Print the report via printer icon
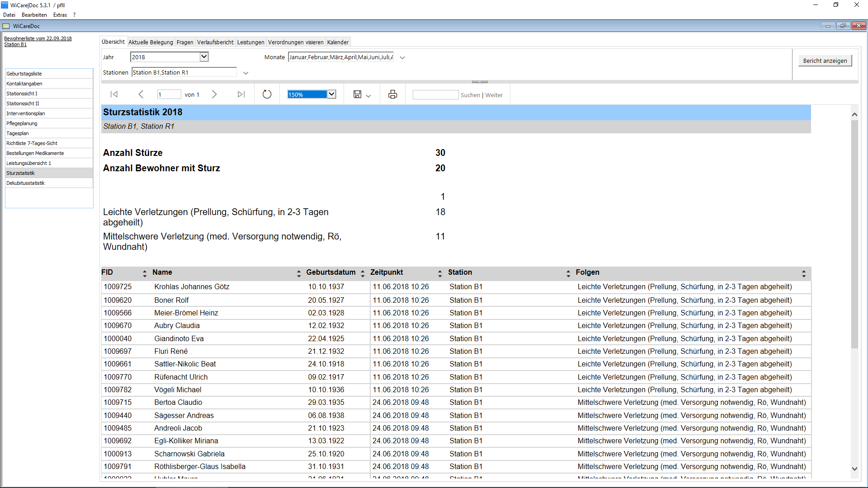The height and width of the screenshot is (488, 868). tap(393, 94)
